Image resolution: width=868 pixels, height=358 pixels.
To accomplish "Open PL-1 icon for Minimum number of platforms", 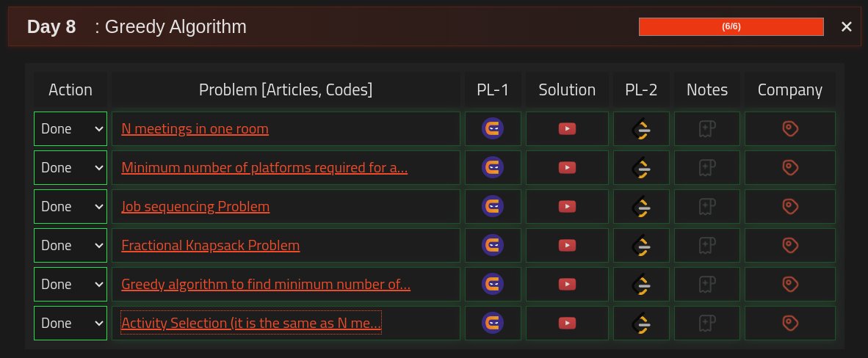I will [493, 167].
